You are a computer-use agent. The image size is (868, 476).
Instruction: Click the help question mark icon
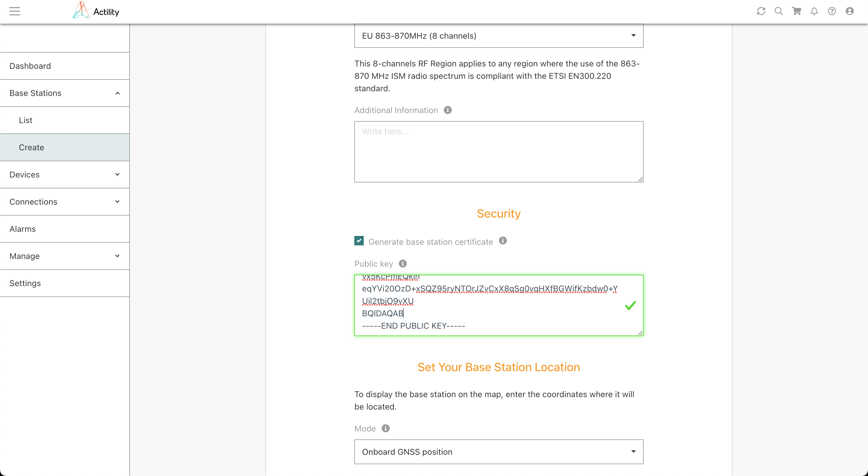(832, 11)
